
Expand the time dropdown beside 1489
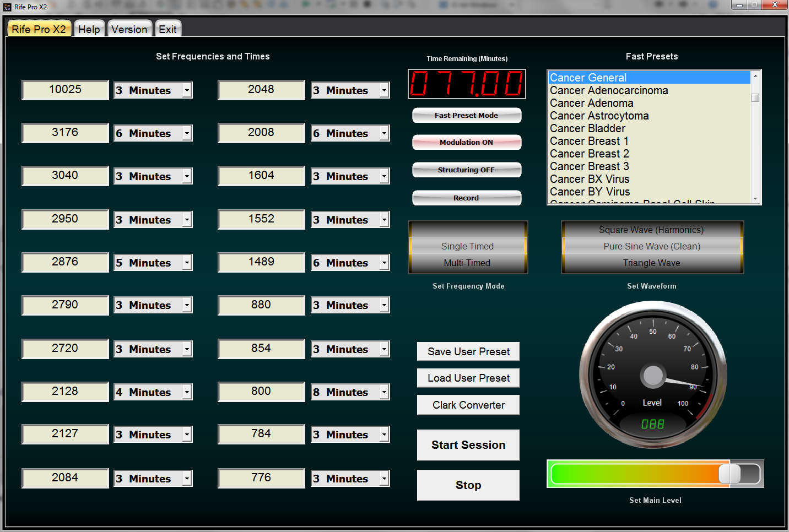pos(385,263)
